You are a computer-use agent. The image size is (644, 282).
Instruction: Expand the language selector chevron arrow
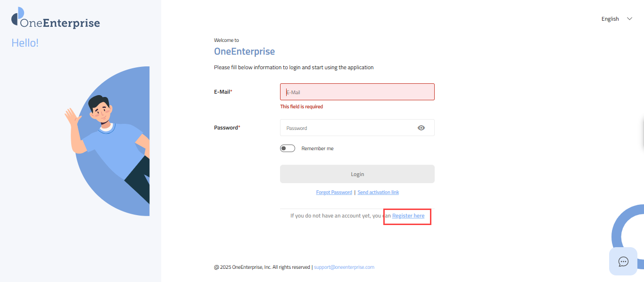point(629,19)
